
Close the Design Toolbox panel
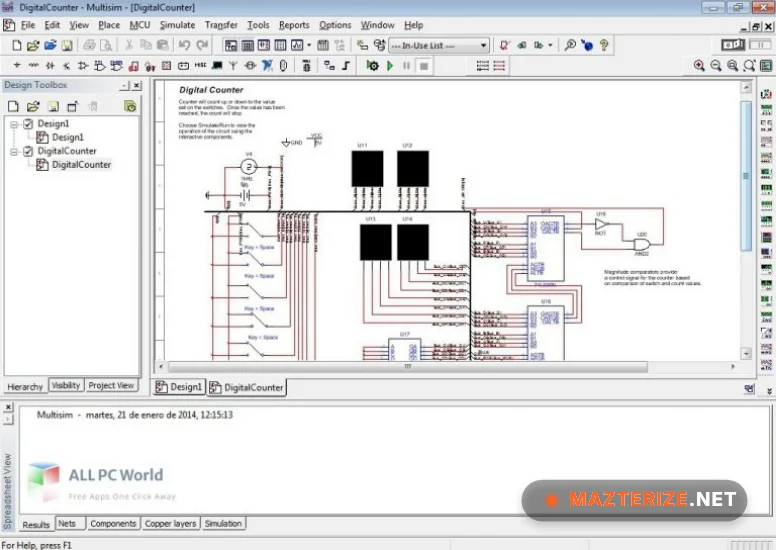click(137, 86)
